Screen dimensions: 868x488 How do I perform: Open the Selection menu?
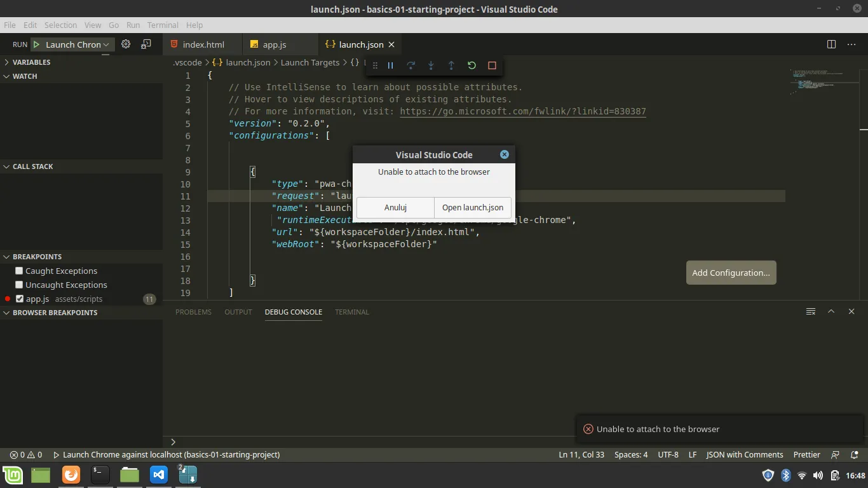tap(60, 25)
